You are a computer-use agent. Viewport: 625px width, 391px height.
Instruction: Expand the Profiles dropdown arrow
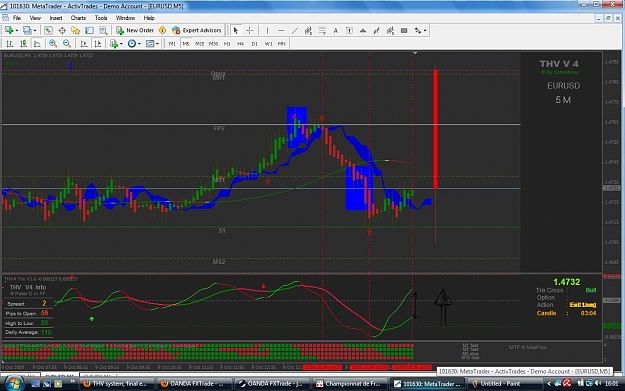click(x=35, y=30)
